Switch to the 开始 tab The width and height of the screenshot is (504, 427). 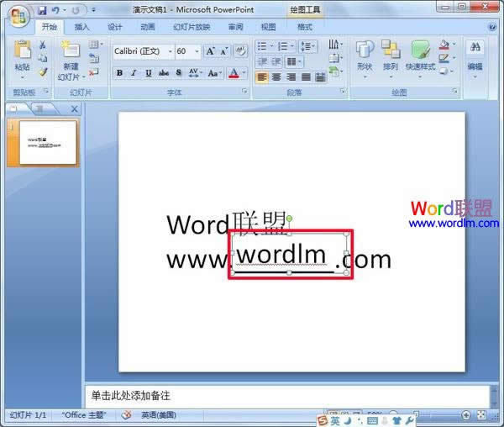pos(50,27)
